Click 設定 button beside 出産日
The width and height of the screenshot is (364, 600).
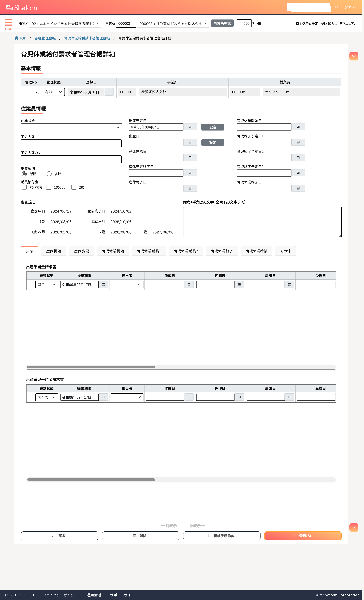click(213, 143)
